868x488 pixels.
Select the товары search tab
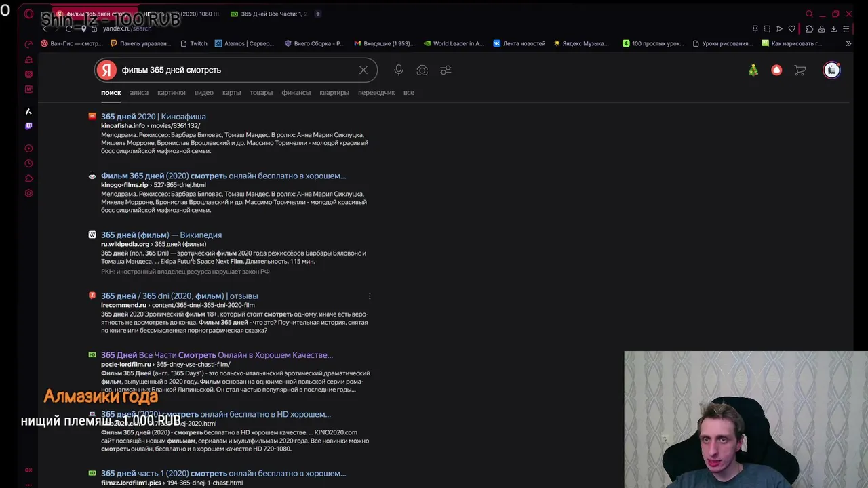click(261, 92)
